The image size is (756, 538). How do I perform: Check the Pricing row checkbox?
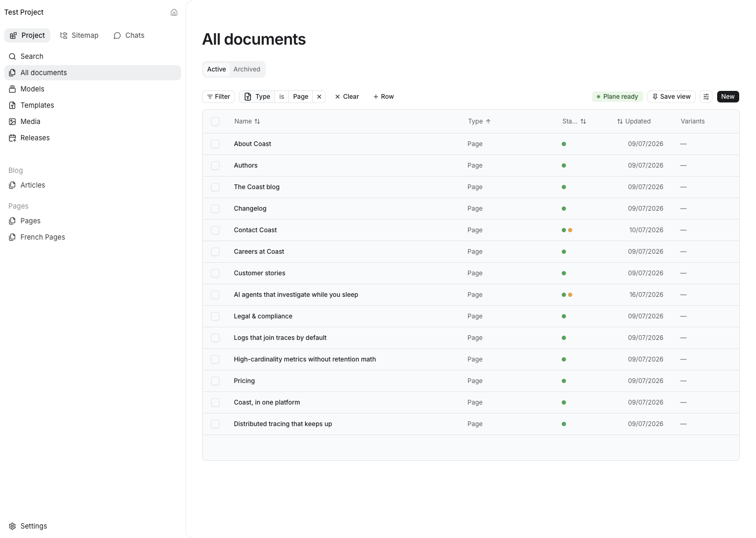coord(215,381)
